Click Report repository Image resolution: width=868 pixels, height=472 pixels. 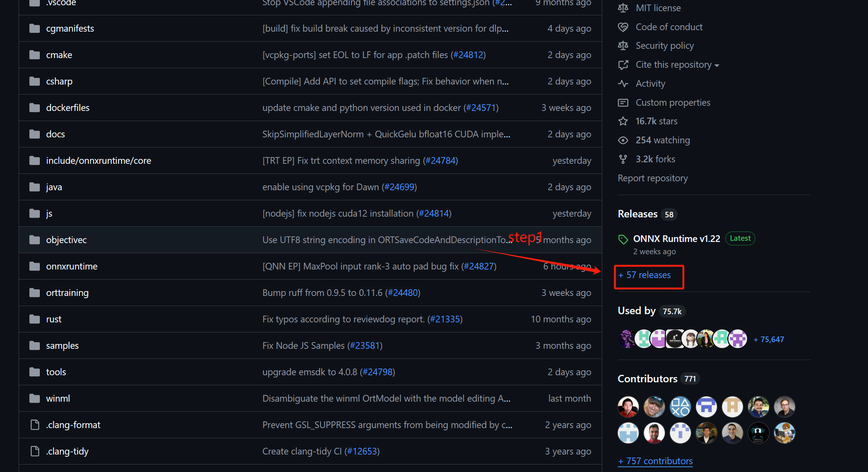pos(652,178)
